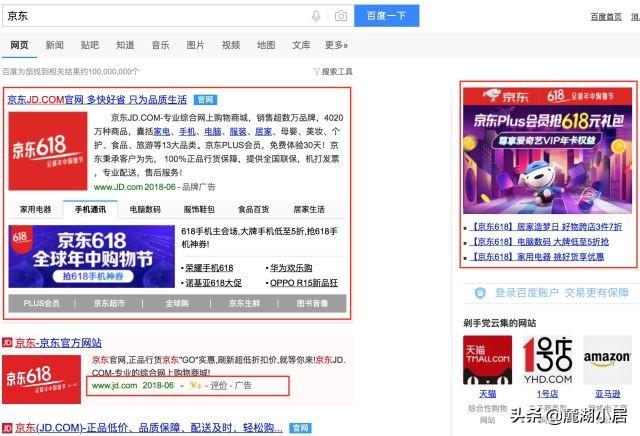Open 【京东618】居家造梦日 link
This screenshot has width=640, height=436.
[545, 227]
